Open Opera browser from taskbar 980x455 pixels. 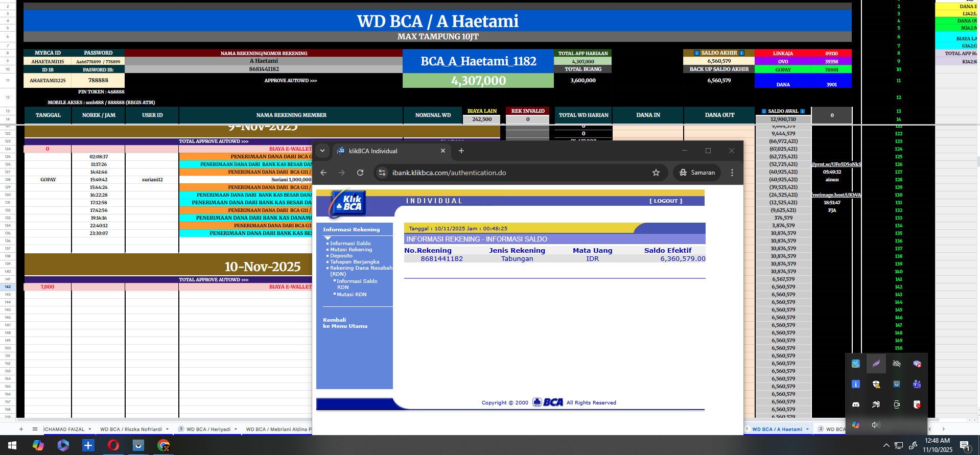click(x=113, y=445)
